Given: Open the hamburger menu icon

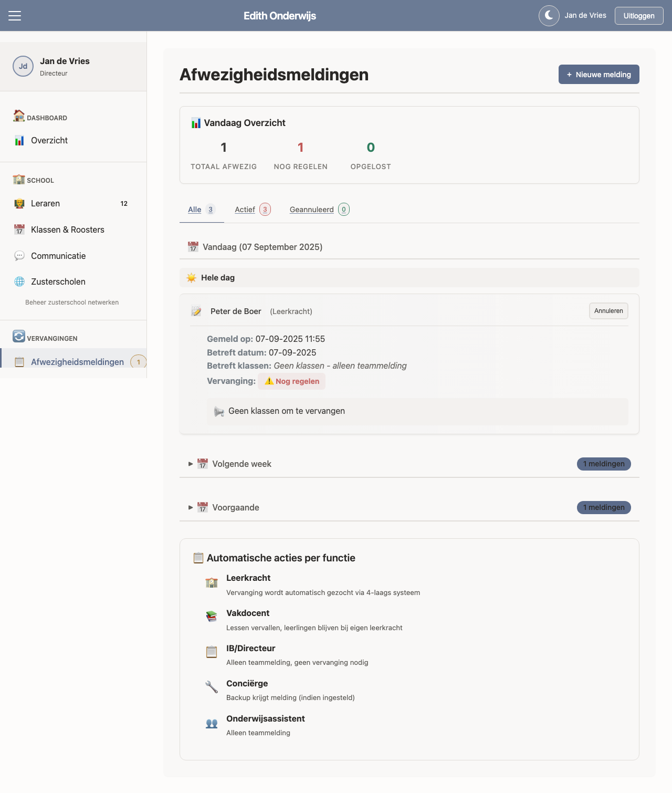Looking at the screenshot, I should (x=15, y=16).
